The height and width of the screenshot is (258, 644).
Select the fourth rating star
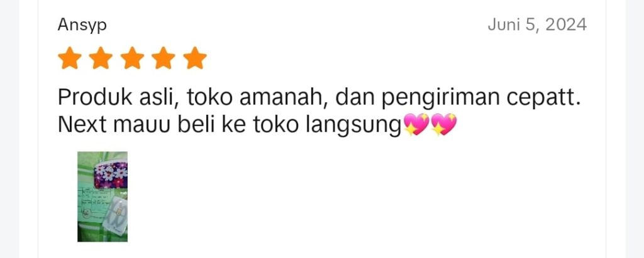pos(164,58)
